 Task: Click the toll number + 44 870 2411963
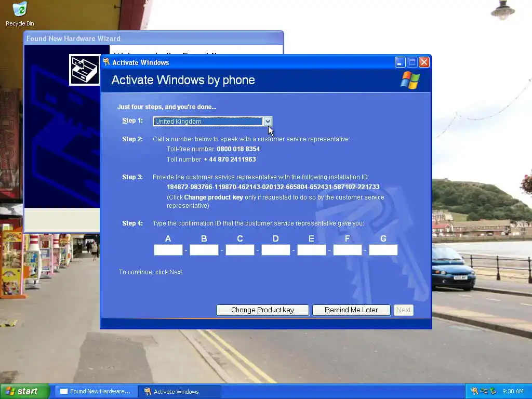[x=230, y=159]
